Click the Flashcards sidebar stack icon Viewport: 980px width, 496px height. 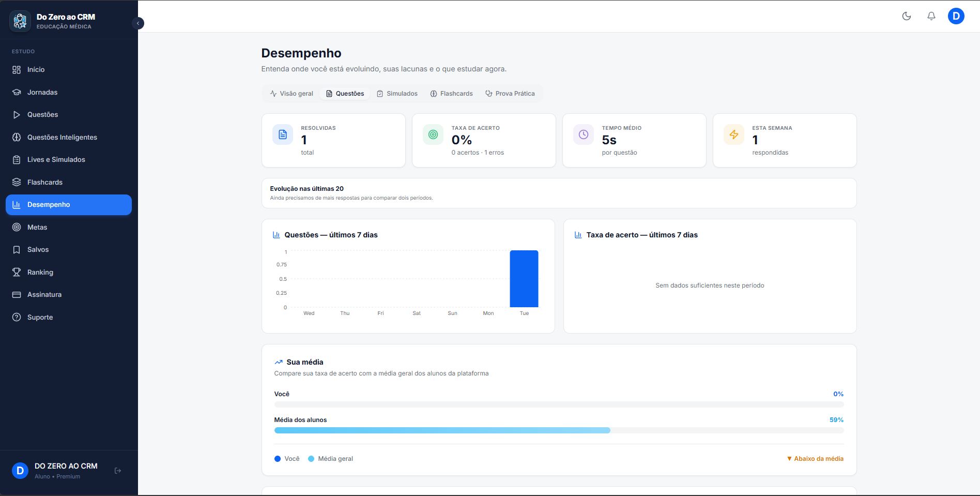pos(17,182)
